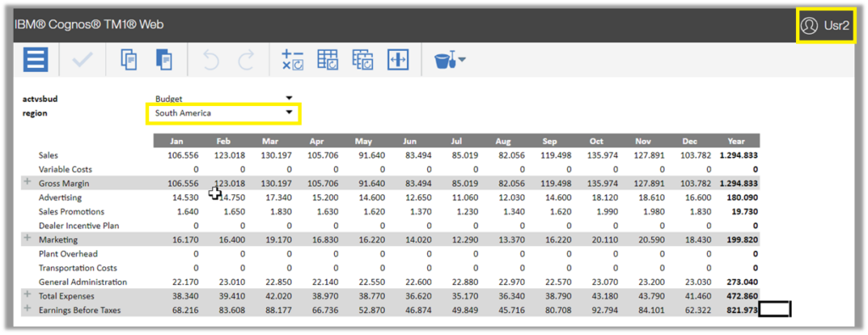Click the recalculate icon with math symbols

(292, 60)
